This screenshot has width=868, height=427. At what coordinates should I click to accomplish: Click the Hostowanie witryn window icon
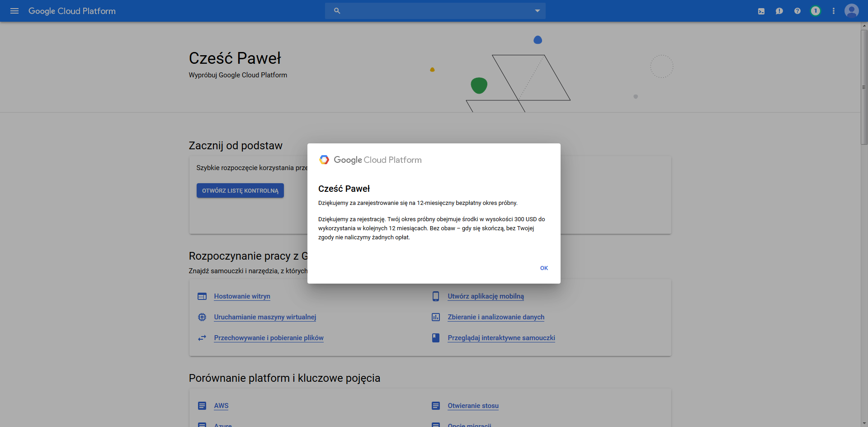pos(202,296)
